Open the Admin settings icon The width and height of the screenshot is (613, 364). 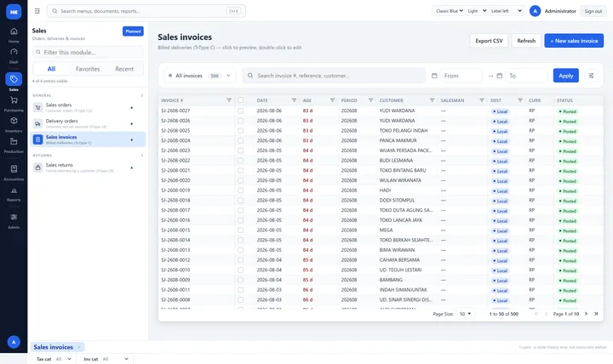tap(14, 217)
